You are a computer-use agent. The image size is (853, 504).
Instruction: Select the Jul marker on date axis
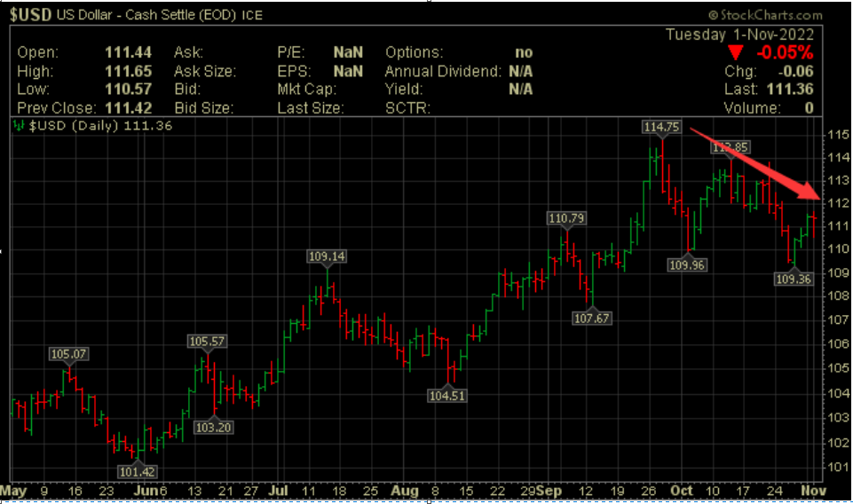point(278,491)
